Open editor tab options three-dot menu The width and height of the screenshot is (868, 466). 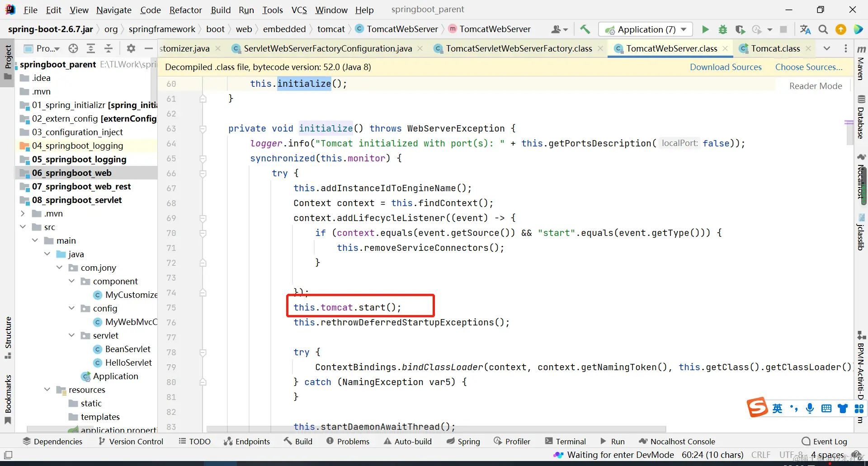[846, 48]
